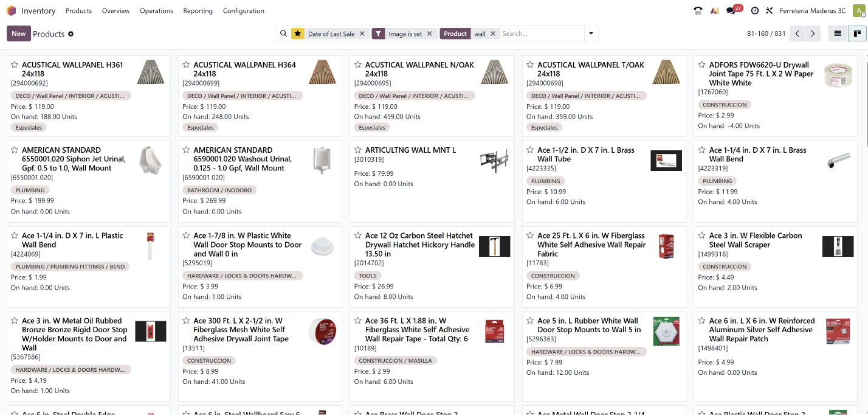Open the Overview menu
The height and width of the screenshot is (415, 868).
pyautogui.click(x=115, y=11)
